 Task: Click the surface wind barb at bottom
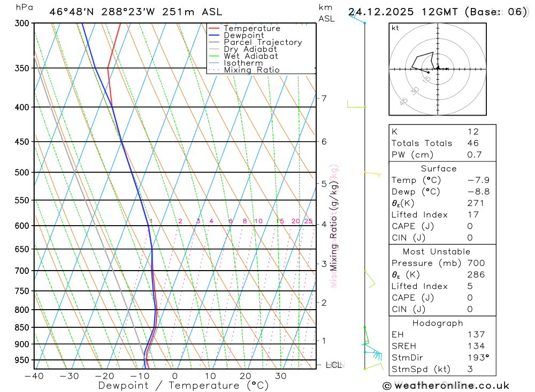click(x=373, y=366)
